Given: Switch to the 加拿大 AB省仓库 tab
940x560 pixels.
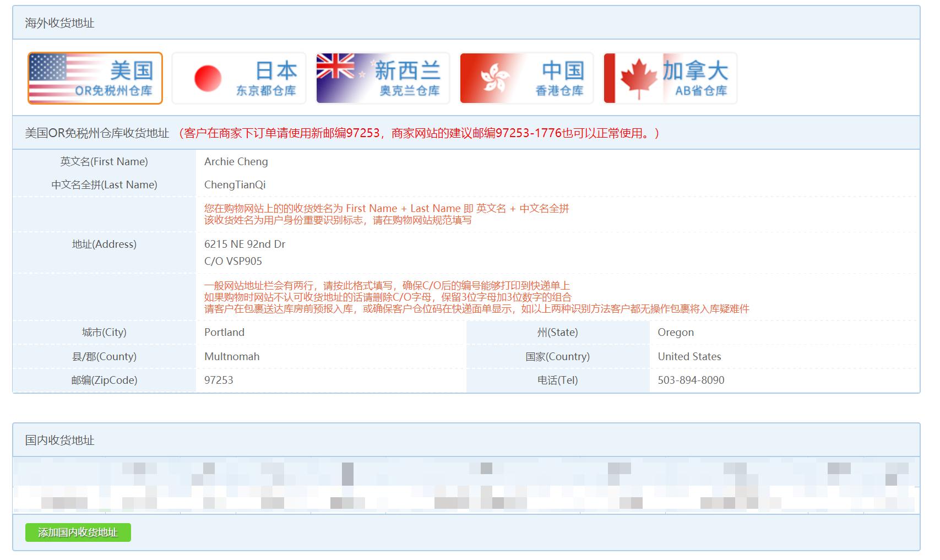Looking at the screenshot, I should click(x=670, y=78).
